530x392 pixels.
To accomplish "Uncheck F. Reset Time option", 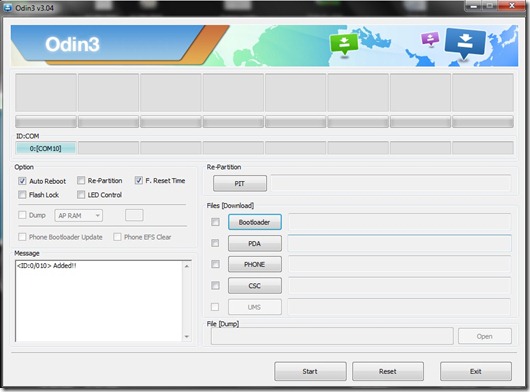I will pyautogui.click(x=139, y=180).
